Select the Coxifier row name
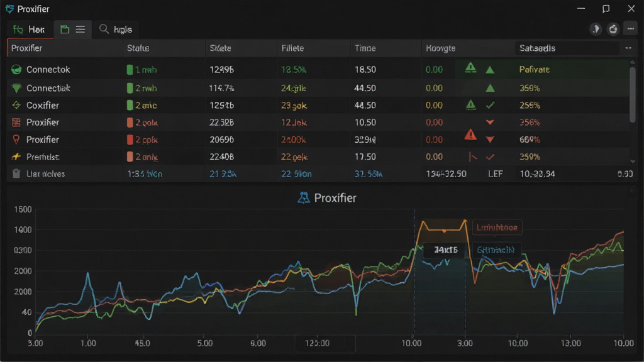The image size is (644, 362). tap(43, 105)
